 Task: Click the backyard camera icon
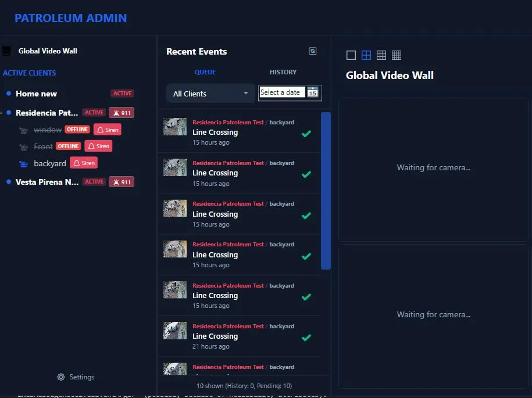tap(23, 164)
